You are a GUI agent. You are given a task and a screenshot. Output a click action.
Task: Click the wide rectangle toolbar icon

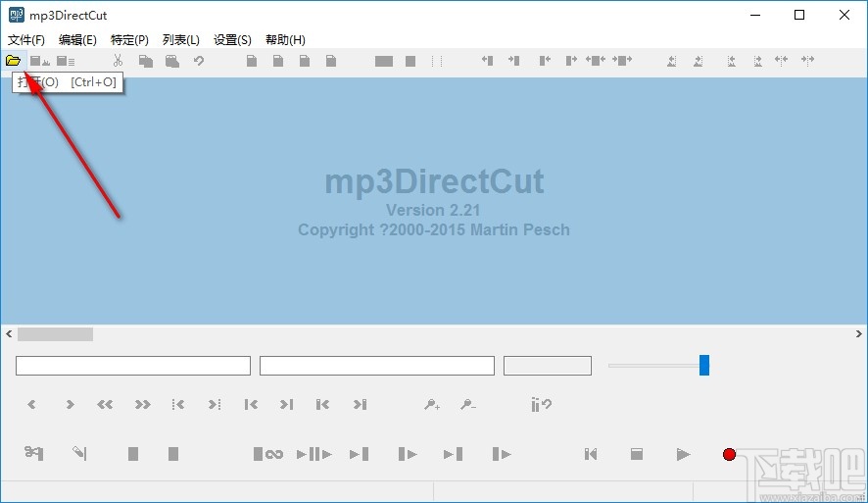pos(384,61)
